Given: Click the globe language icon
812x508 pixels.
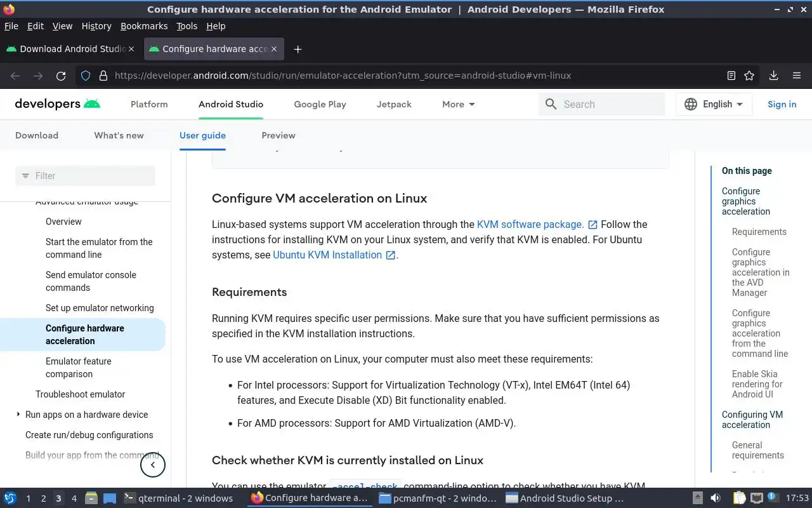Looking at the screenshot, I should pos(691,104).
